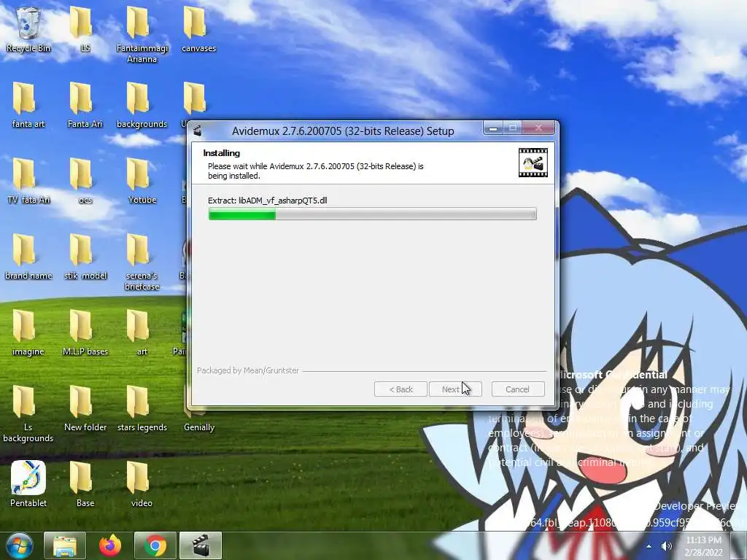Select the New folder icon

pos(85,408)
